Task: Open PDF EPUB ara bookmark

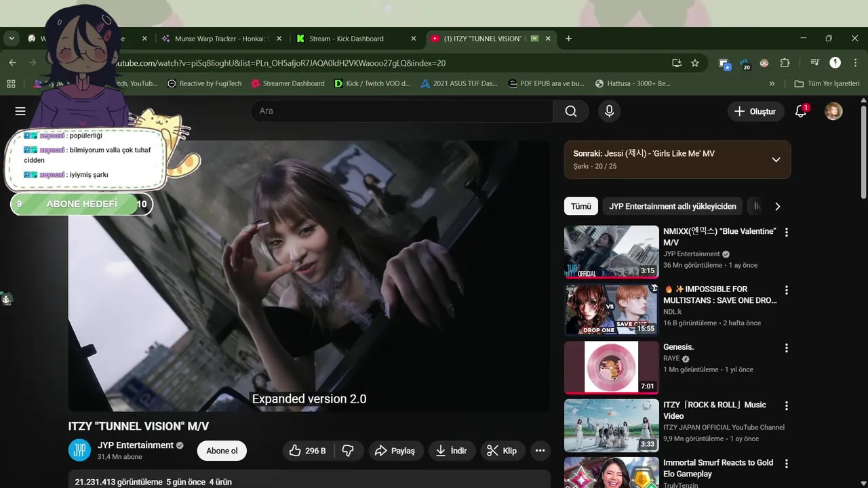Action: pos(546,83)
